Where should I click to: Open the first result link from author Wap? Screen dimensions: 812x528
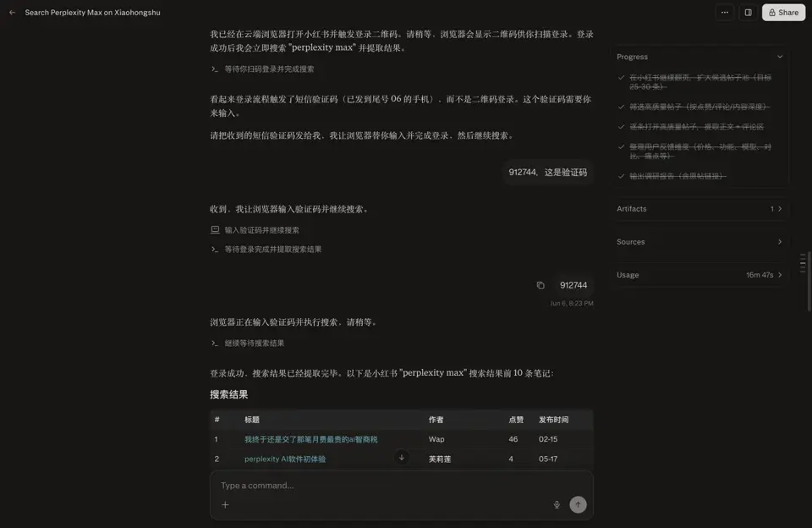[x=310, y=439]
